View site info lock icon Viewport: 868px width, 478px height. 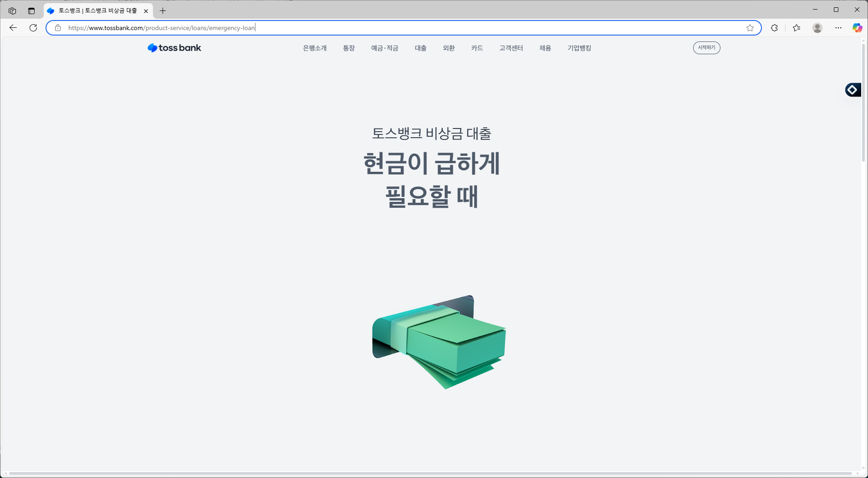[x=58, y=28]
